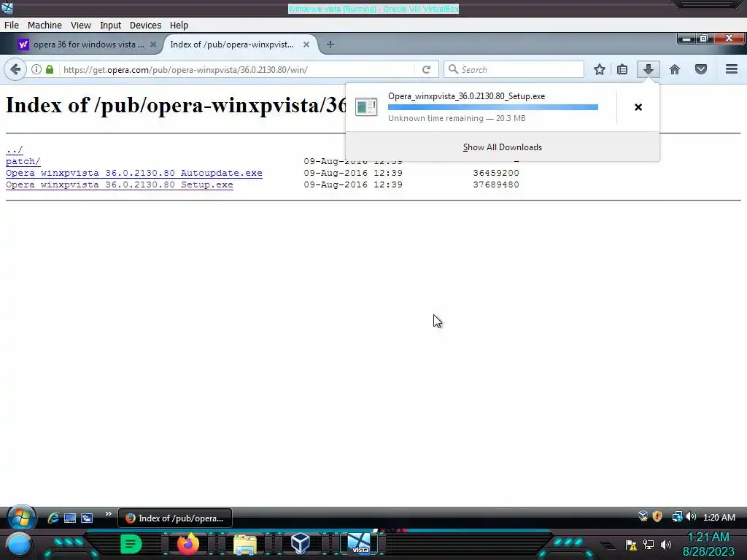Click the Setup.exe row's date '09-Aug-2016 12:39'
747x560 pixels.
[353, 184]
